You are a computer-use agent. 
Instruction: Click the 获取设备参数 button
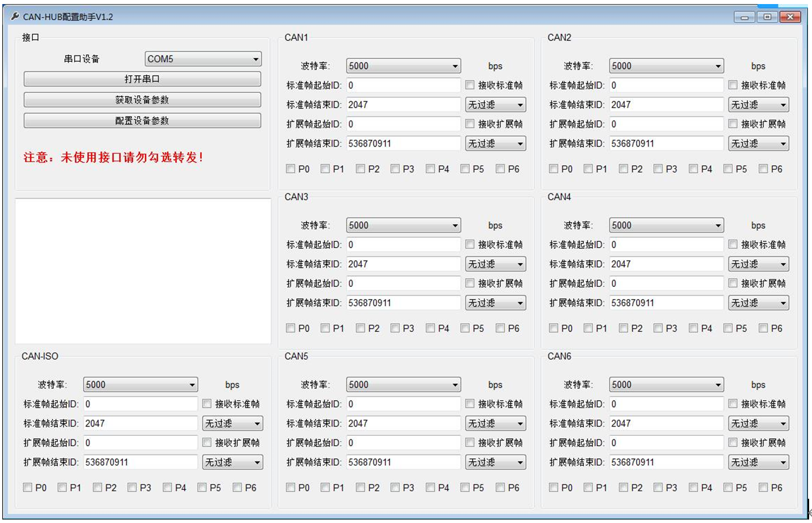click(142, 100)
